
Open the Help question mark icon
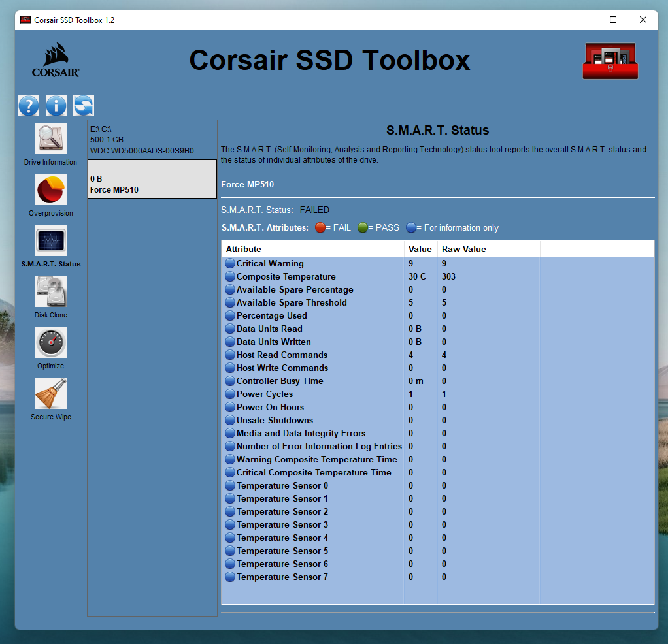click(x=29, y=106)
